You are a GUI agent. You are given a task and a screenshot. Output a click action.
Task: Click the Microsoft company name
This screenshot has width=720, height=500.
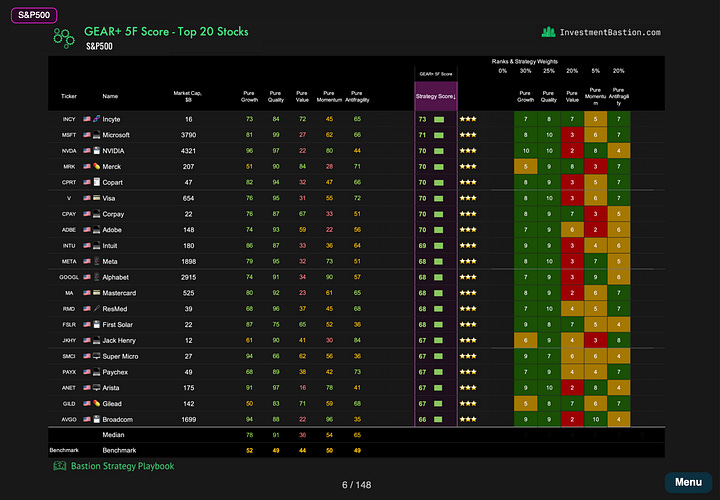116,135
